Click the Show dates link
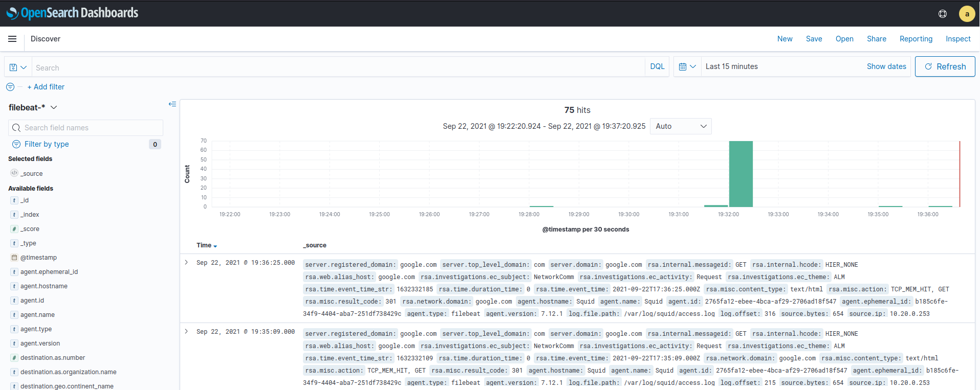The width and height of the screenshot is (980, 390). pyautogui.click(x=886, y=66)
